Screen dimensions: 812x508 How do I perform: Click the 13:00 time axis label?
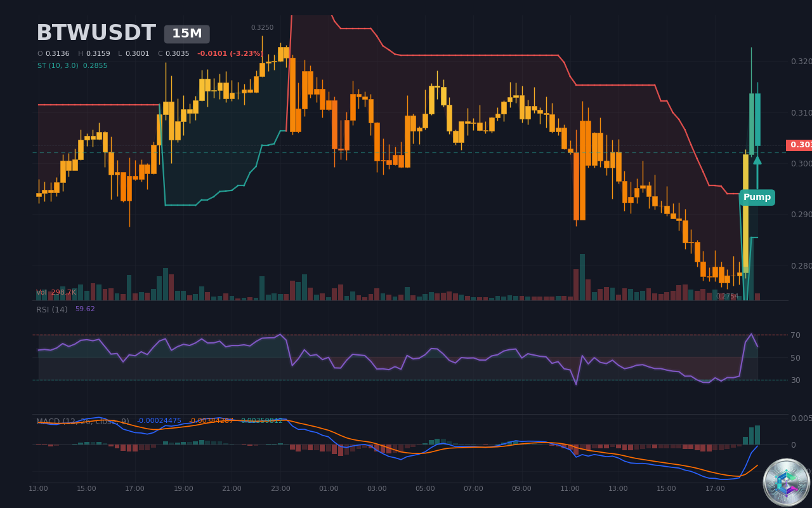tap(38, 489)
